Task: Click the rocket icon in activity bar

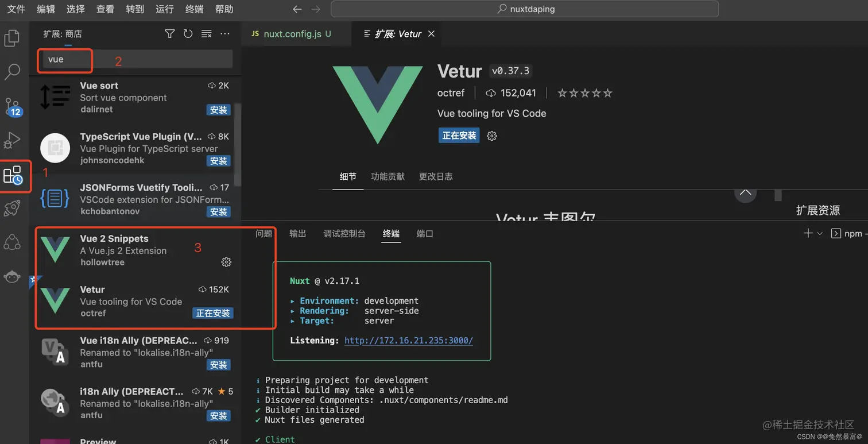Action: (x=12, y=209)
